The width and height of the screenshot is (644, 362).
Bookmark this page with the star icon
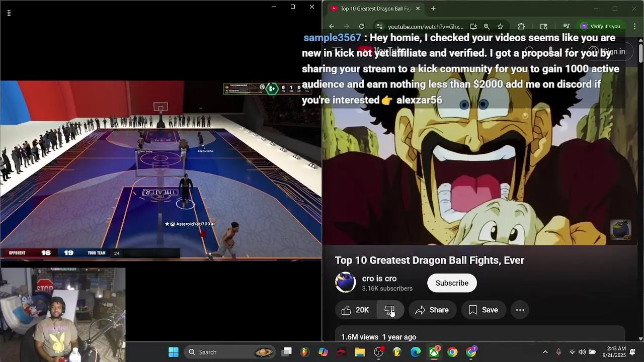(x=500, y=27)
